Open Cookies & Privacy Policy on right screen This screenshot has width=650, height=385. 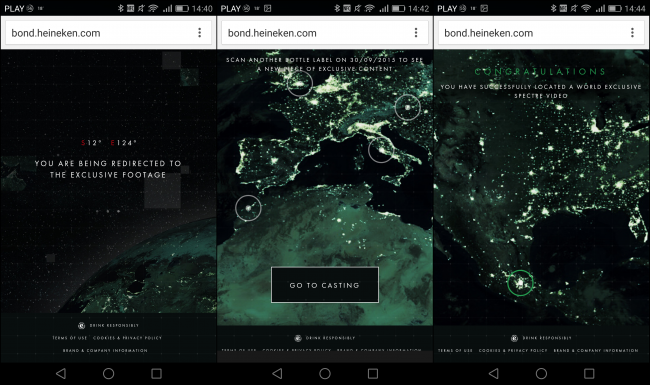(x=513, y=350)
